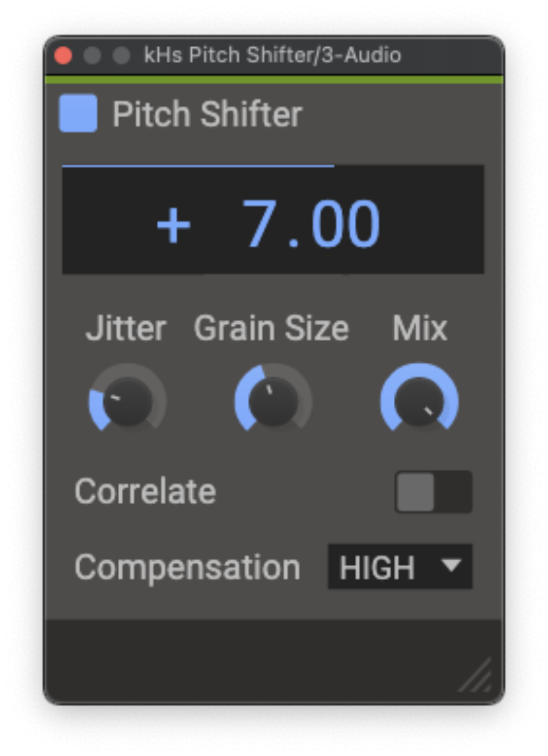This screenshot has height=756, width=548.
Task: Click the Grain Size label
Action: click(271, 329)
